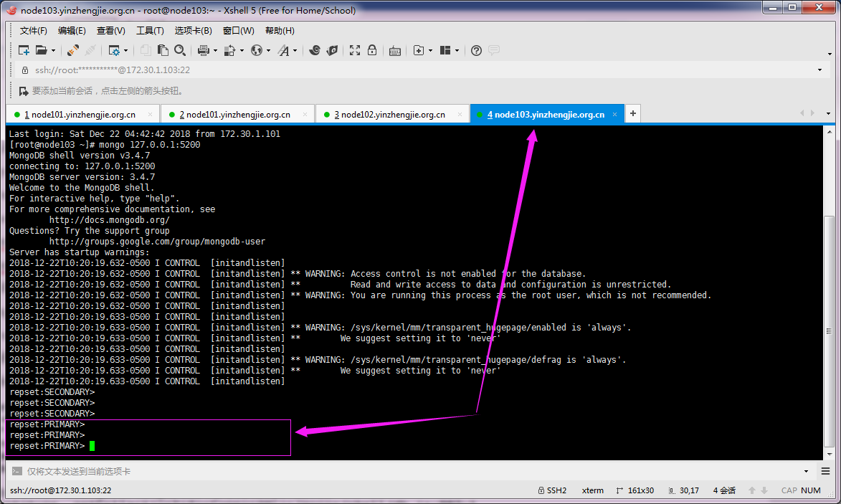Switch to tab 2 node101.yinzhengjie.org.cn

[x=237, y=114]
